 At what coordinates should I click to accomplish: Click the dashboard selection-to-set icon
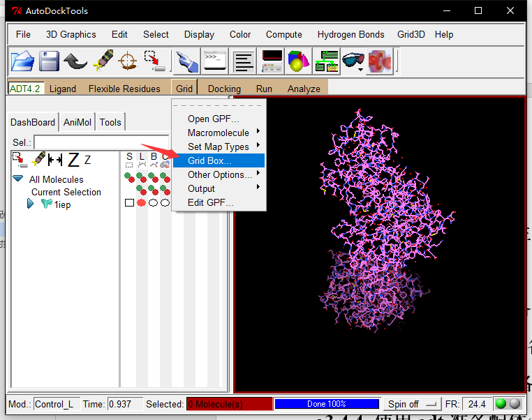click(20, 160)
